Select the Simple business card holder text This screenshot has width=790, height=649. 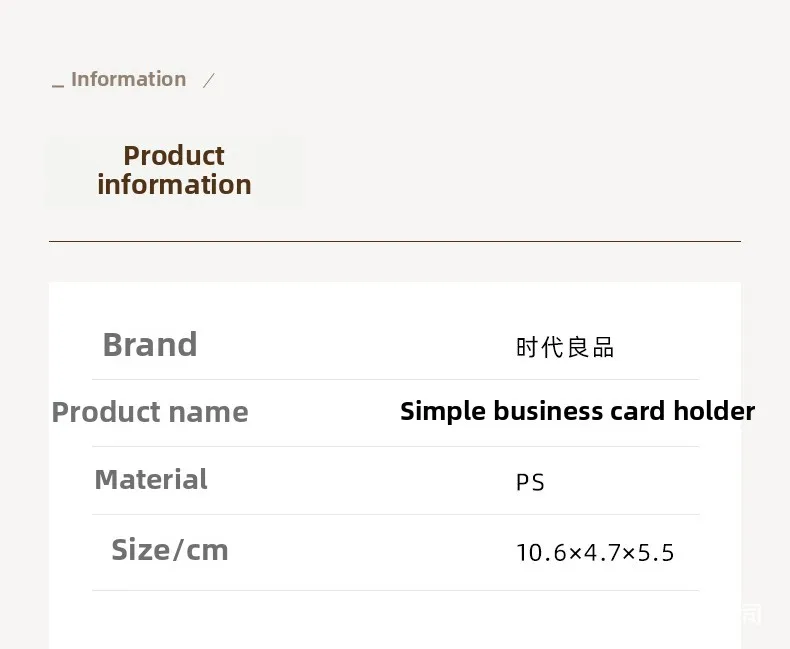click(x=577, y=411)
